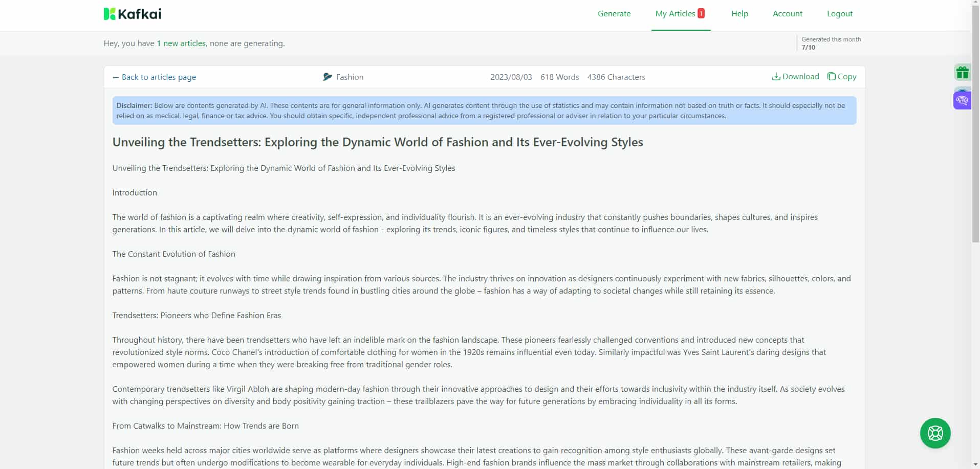Click the Kafkai logo icon
Viewport: 980px width, 469px height.
click(110, 14)
